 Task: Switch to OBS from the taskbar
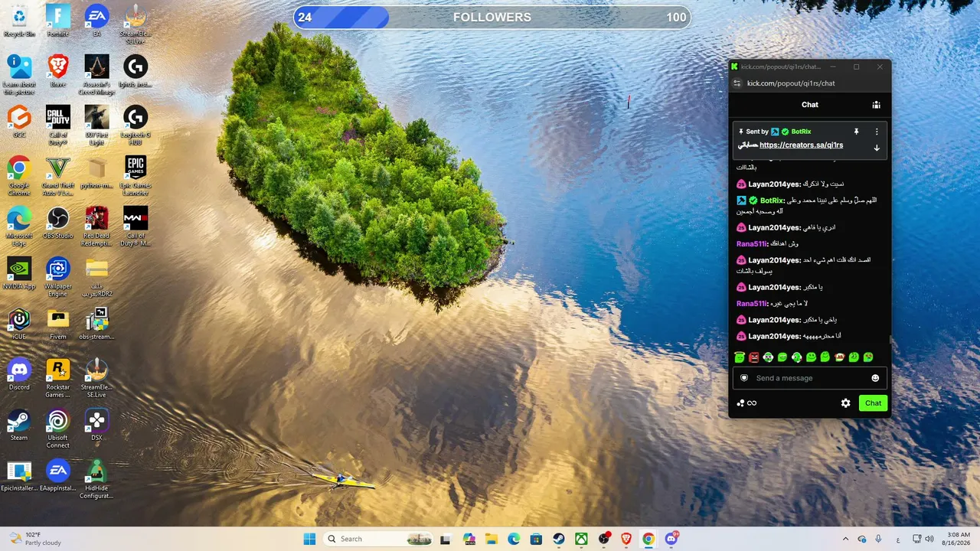coord(603,539)
